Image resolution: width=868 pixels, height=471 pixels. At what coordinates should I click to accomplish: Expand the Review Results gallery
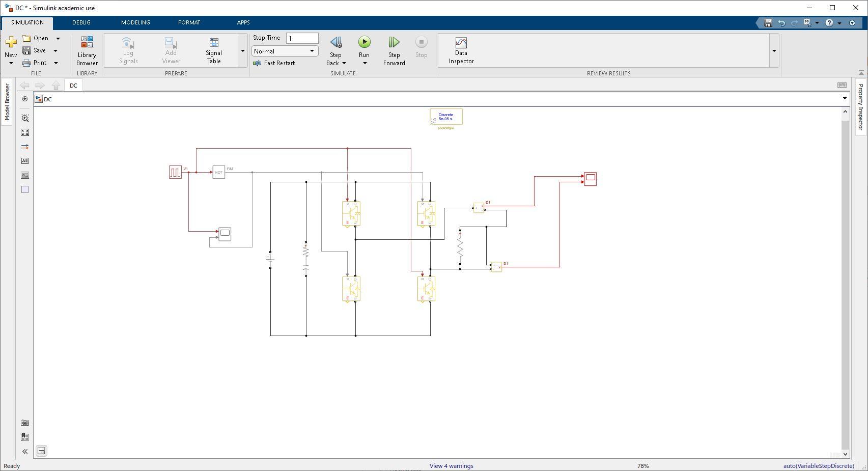[x=774, y=50]
